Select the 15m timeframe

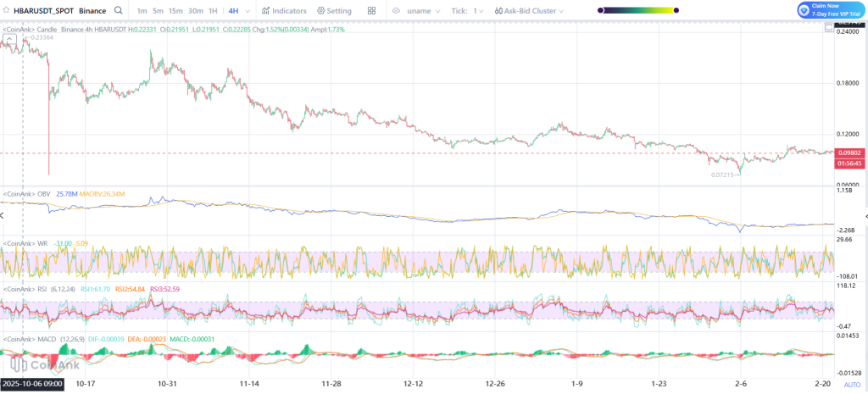175,11
